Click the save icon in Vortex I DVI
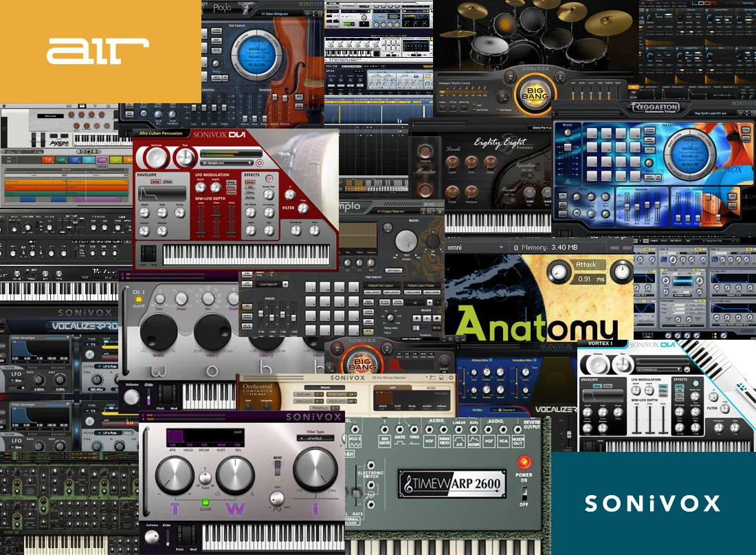The width and height of the screenshot is (756, 555). pos(687,370)
